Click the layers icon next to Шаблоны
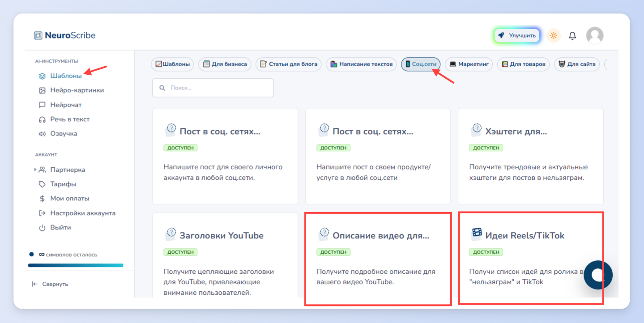 [x=42, y=76]
